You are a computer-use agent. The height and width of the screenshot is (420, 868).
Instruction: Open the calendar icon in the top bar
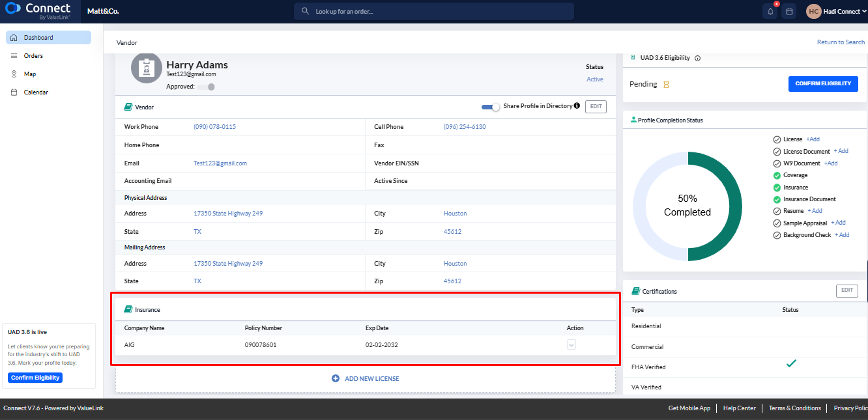click(x=789, y=12)
